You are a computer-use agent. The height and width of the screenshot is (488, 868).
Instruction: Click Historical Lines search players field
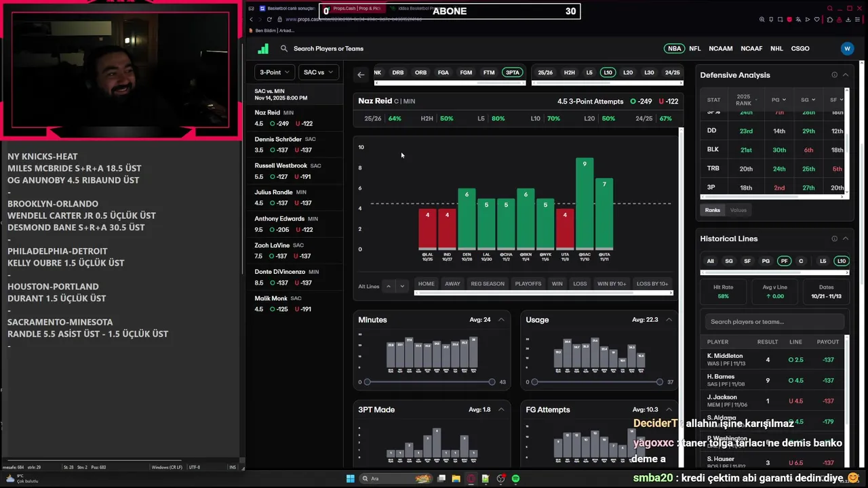point(774,322)
